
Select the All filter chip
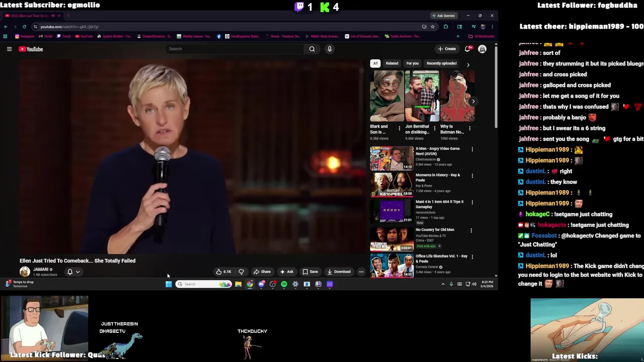tap(375, 63)
